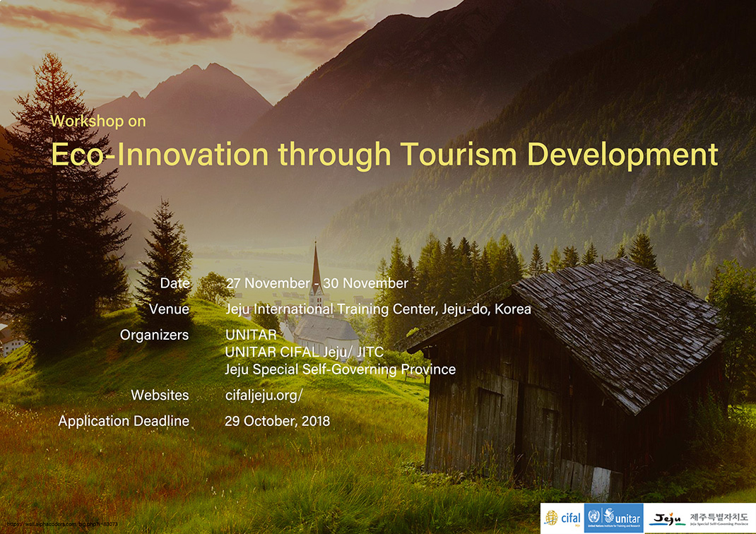Click the "UNITAR" organizer line
Image resolution: width=756 pixels, height=534 pixels.
click(251, 335)
